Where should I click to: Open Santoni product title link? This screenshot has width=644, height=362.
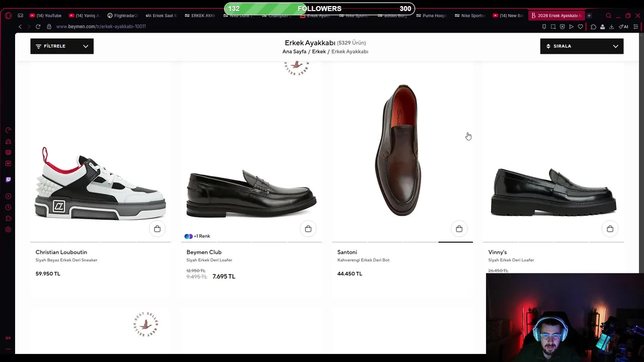point(347,252)
